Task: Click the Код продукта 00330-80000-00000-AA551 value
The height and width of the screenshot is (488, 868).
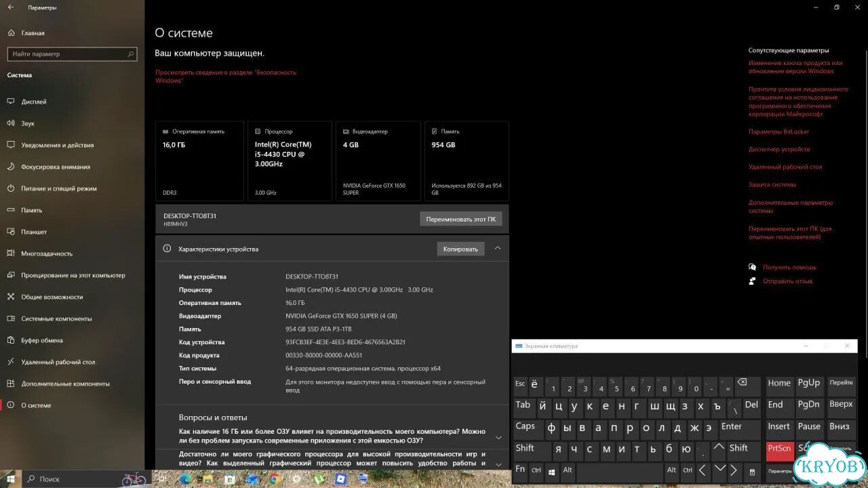Action: [324, 355]
